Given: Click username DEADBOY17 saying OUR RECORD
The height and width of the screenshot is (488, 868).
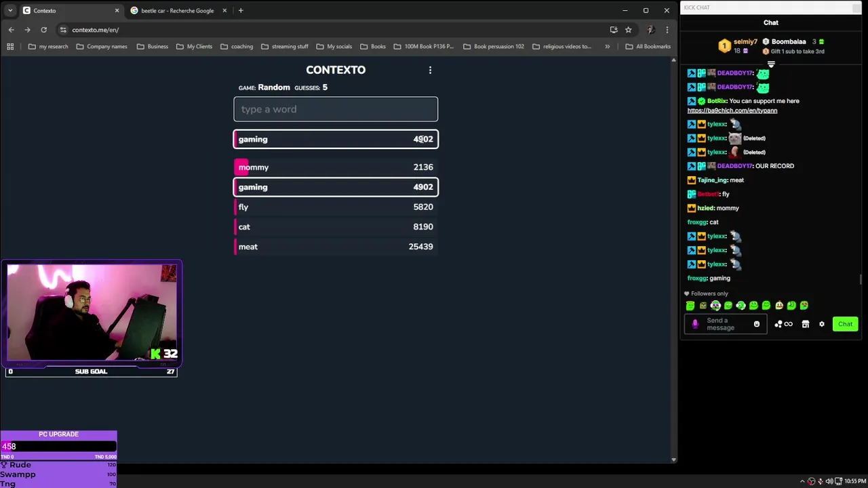Looking at the screenshot, I should pos(735,166).
